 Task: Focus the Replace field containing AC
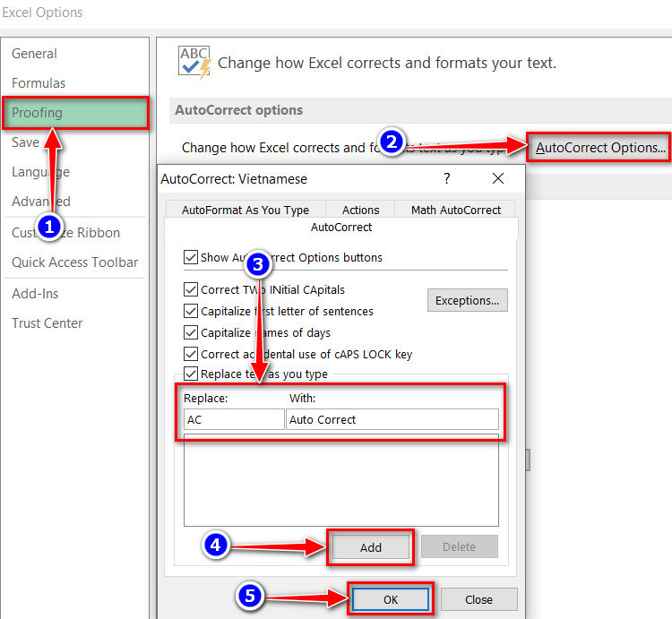tap(234, 419)
